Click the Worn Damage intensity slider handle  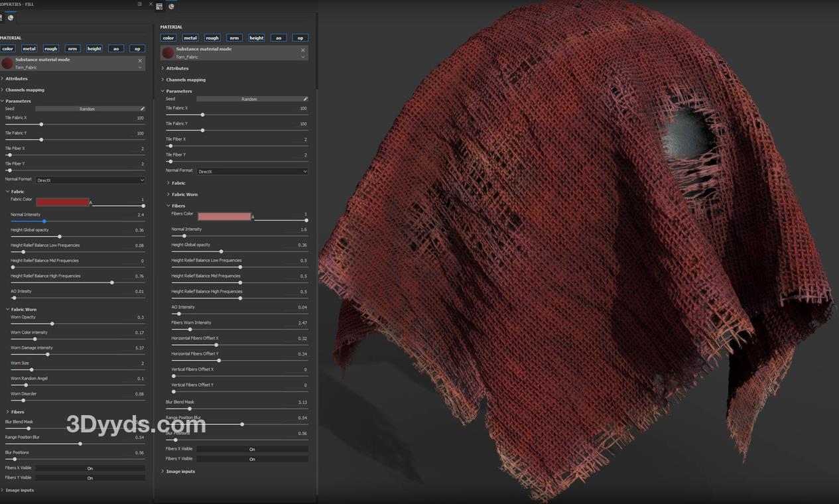point(48,354)
